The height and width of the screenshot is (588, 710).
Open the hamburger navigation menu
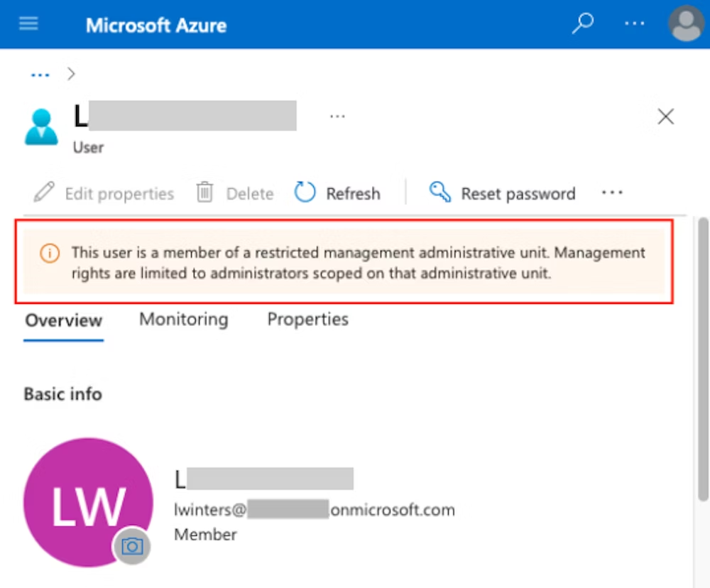28,24
